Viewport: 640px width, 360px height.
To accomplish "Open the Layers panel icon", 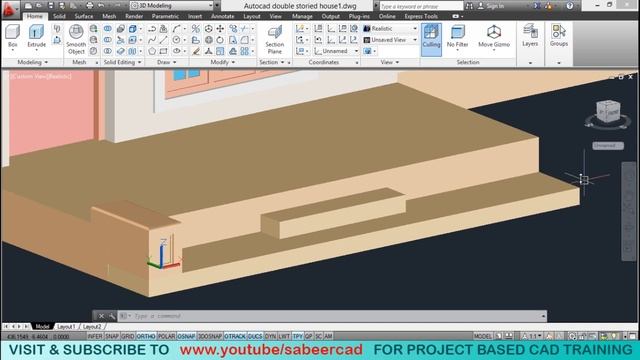I will (530, 35).
